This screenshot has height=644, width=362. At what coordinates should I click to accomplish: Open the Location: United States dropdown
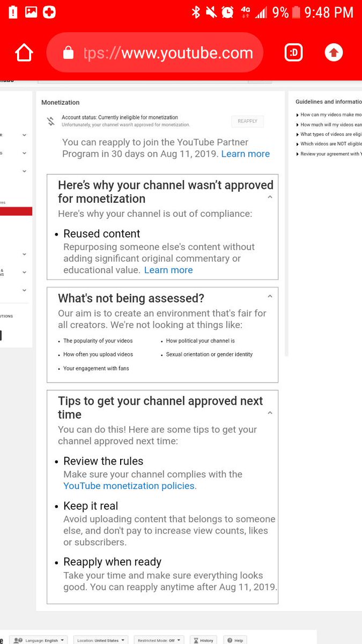[x=101, y=640]
